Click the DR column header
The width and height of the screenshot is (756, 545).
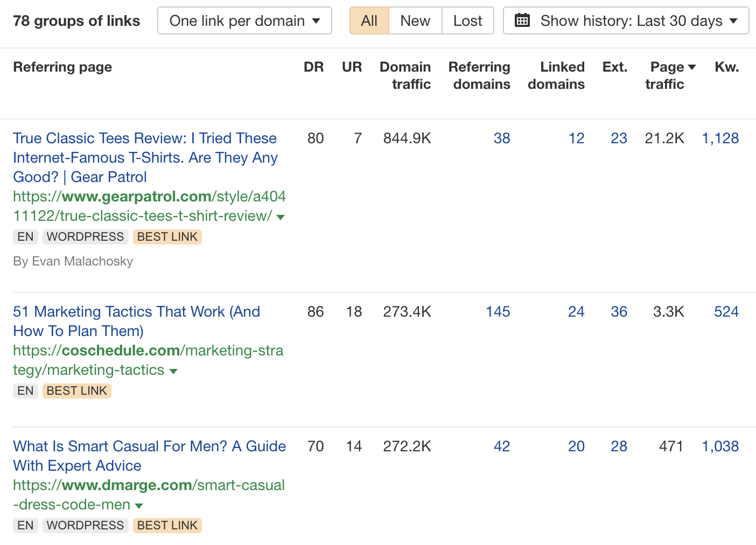point(313,67)
